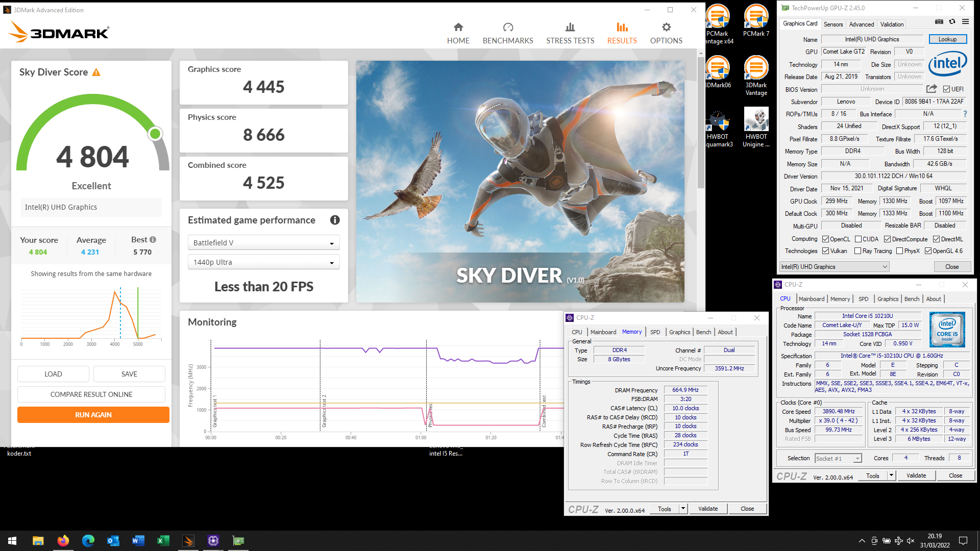Toggle the DirectML checkbox in GPU-Z

(936, 239)
